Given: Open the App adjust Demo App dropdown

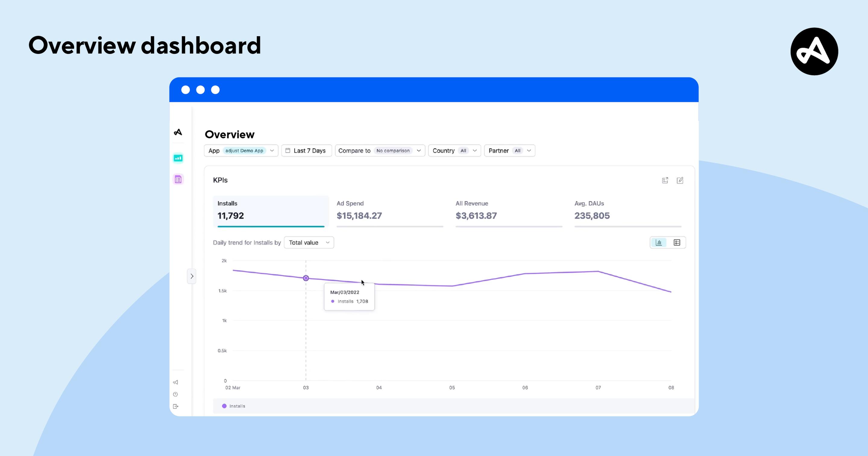Looking at the screenshot, I should pos(241,151).
